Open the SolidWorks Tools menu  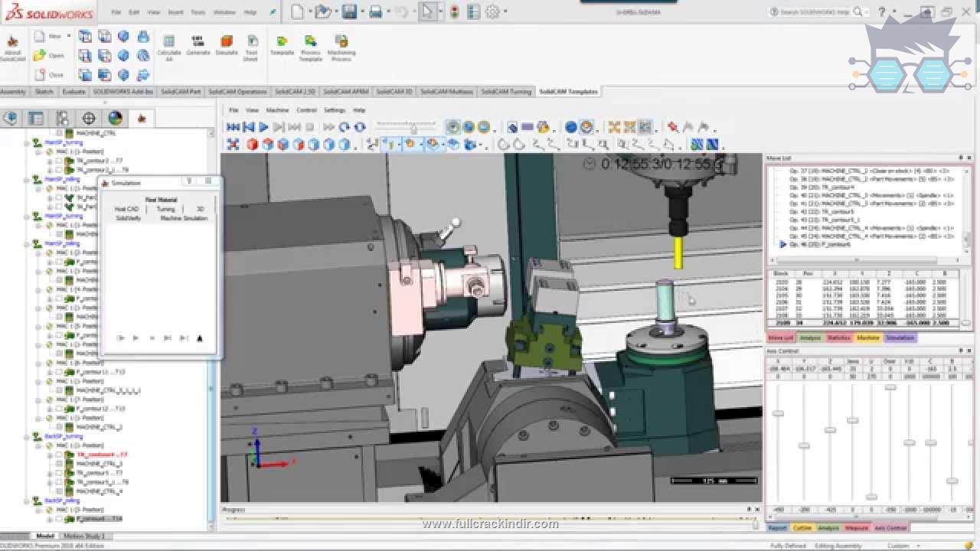[x=198, y=12]
